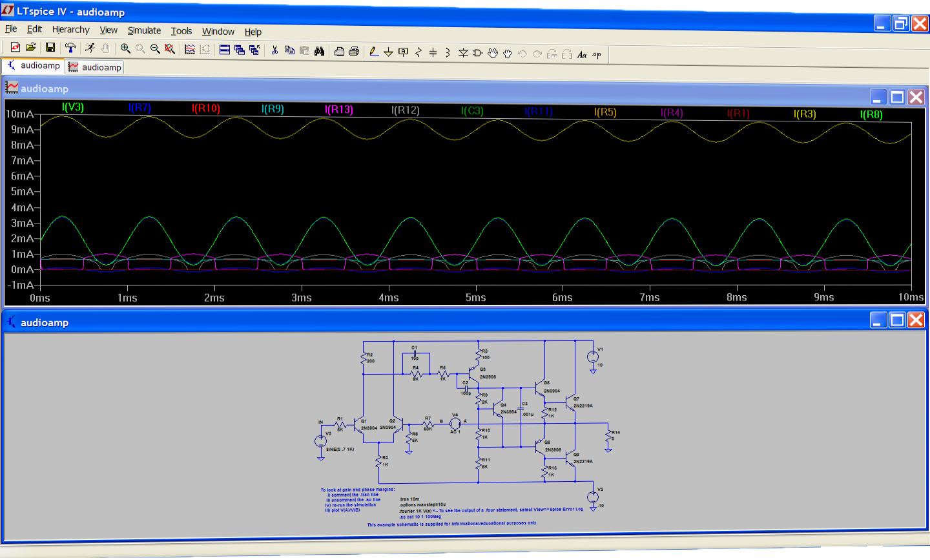This screenshot has height=560, width=930.
Task: Click the I(R5) trace label
Action: [x=605, y=112]
